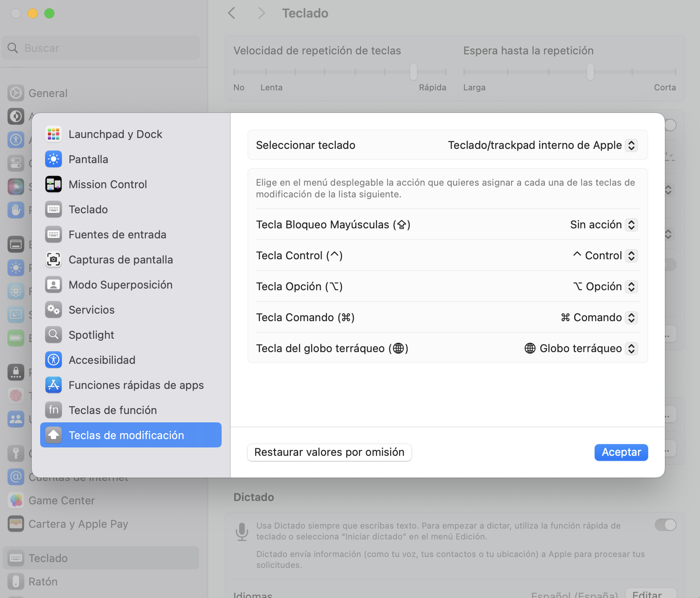
Task: Click Restaurar valores por omisión button
Action: [x=329, y=452]
